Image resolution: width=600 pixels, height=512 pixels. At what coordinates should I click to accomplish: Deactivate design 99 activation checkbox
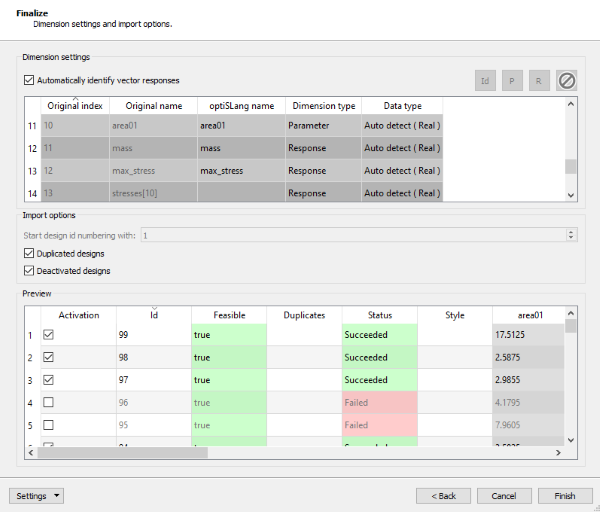click(48, 335)
